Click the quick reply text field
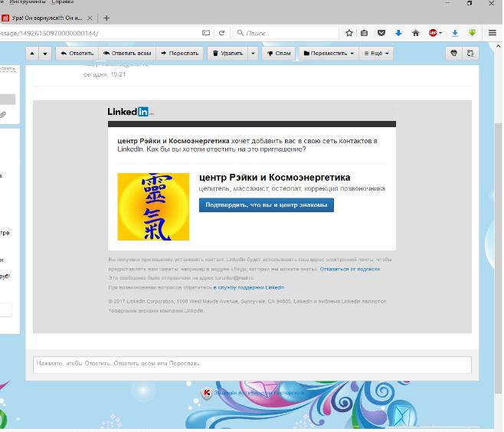This screenshot has width=504, height=432. click(x=252, y=364)
